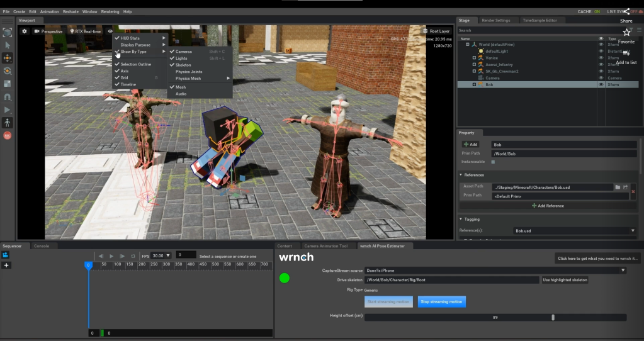Toggle Skeleton visibility in Show By Type

pyautogui.click(x=183, y=65)
